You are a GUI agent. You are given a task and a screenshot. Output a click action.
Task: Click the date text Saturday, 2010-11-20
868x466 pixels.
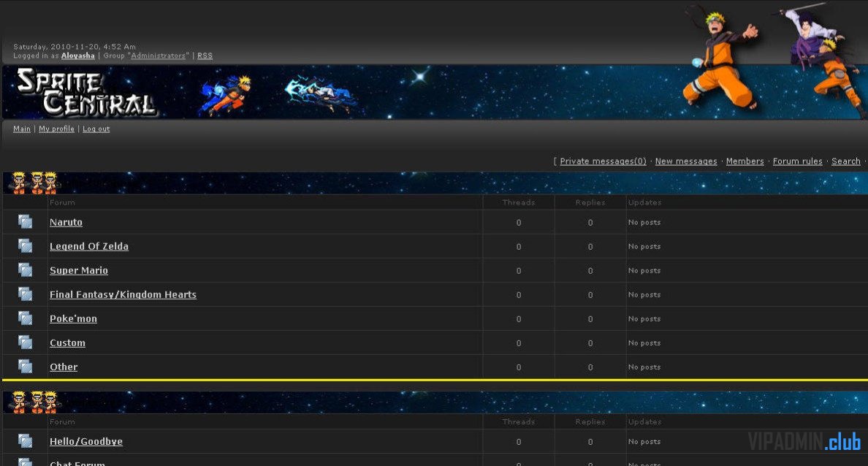[x=75, y=47]
